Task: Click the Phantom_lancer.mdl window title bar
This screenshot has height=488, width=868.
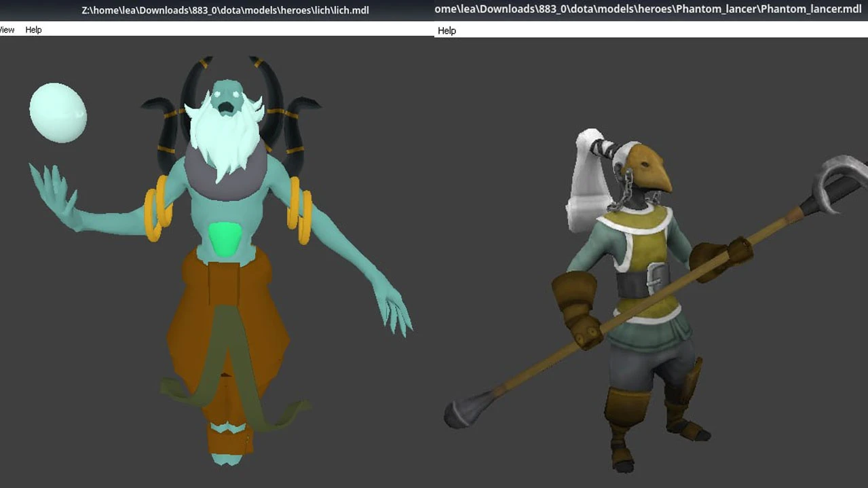Action: tap(651, 10)
